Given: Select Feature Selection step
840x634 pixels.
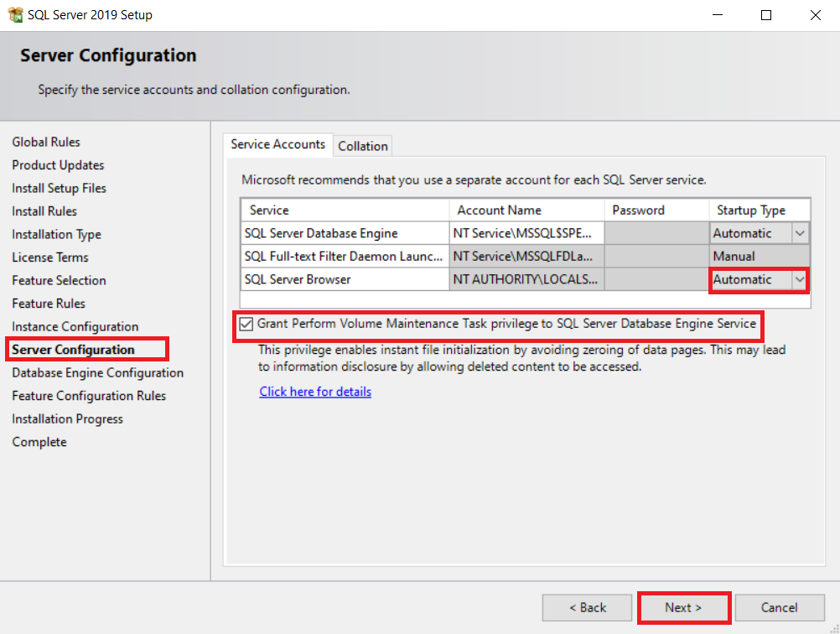Looking at the screenshot, I should click(59, 280).
